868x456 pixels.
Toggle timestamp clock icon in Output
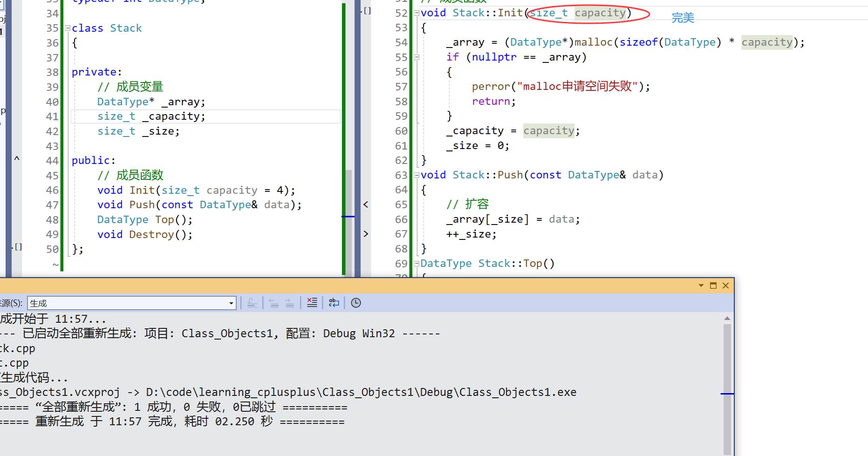click(356, 303)
